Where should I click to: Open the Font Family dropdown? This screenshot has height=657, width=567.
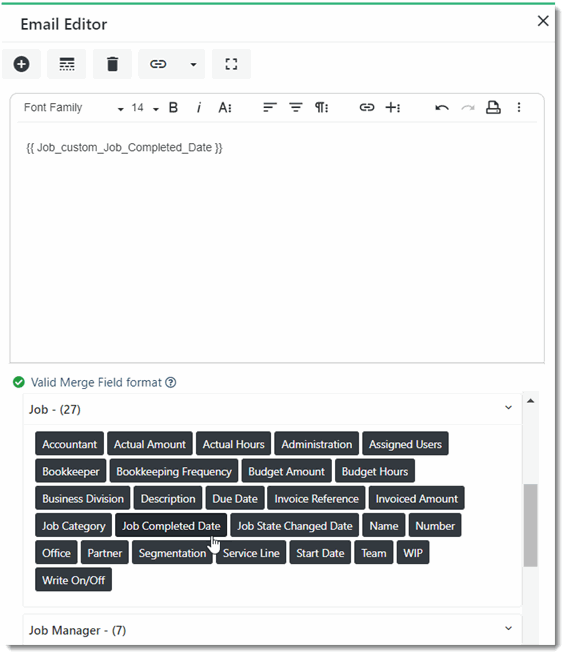point(73,108)
